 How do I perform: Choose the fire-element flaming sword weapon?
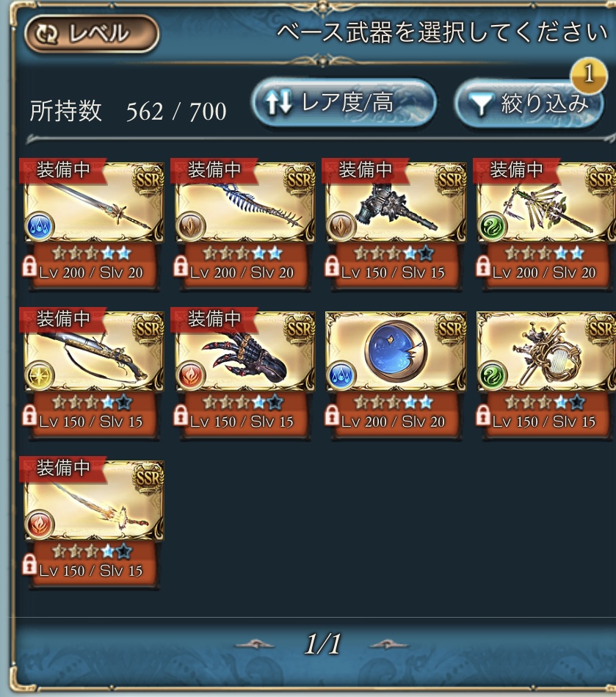click(93, 522)
